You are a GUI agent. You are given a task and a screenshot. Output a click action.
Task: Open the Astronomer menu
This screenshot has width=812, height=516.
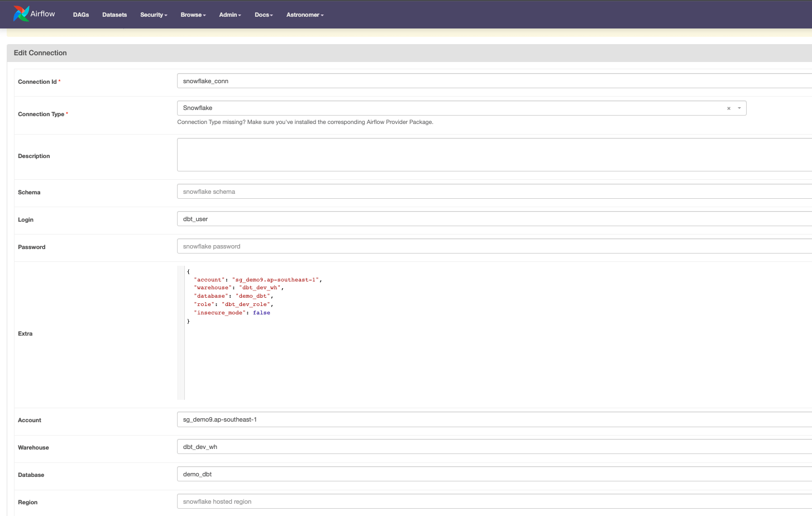[x=304, y=15]
